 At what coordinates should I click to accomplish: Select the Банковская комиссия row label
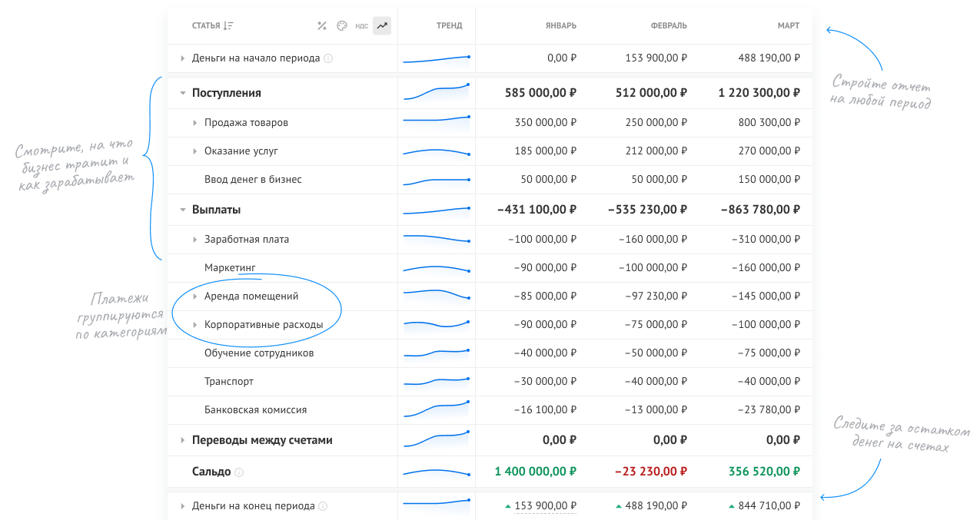click(256, 410)
